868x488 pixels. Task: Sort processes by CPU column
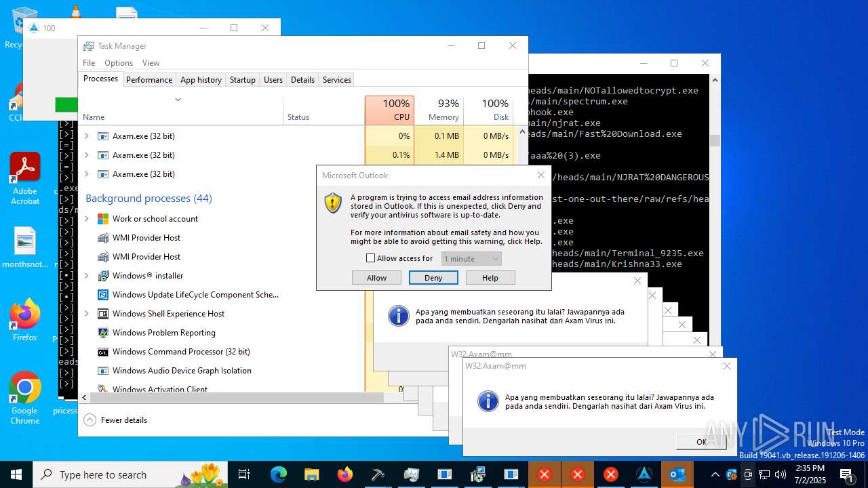point(389,110)
